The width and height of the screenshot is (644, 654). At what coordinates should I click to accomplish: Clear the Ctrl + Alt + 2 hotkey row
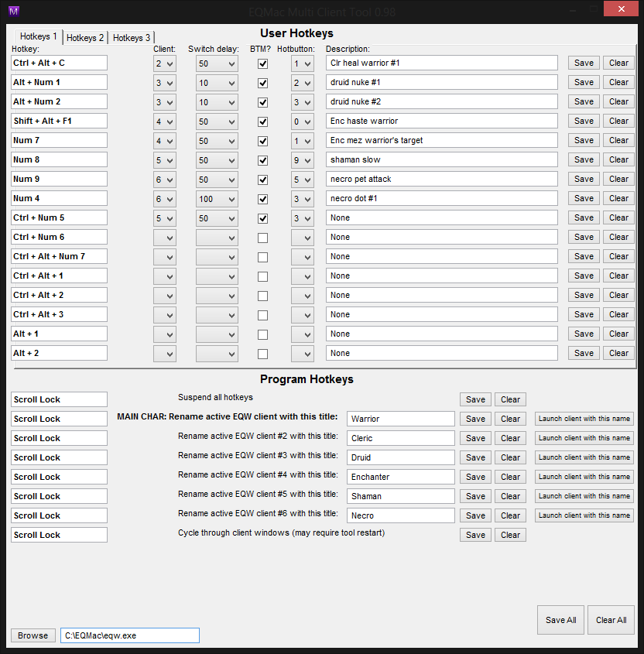[x=618, y=295]
